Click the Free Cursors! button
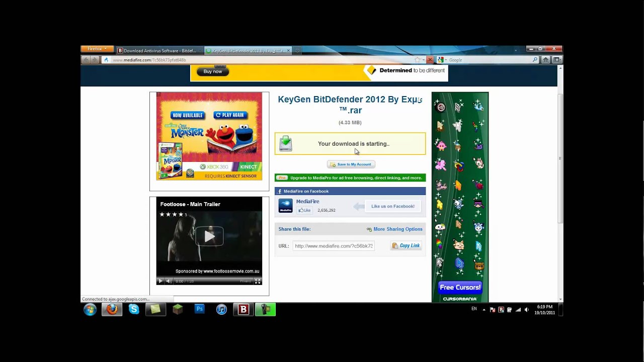The image size is (644, 362). 460,288
